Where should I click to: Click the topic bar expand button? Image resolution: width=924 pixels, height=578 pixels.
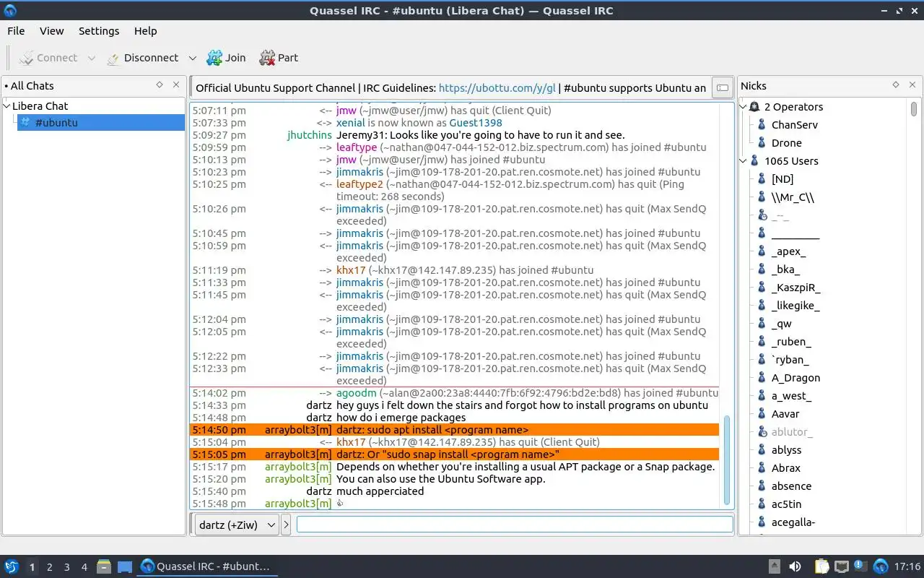point(721,88)
